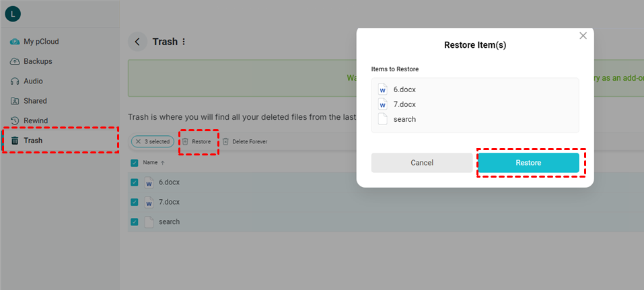644x290 pixels.
Task: Confirm with the teal Restore button
Action: tap(528, 163)
